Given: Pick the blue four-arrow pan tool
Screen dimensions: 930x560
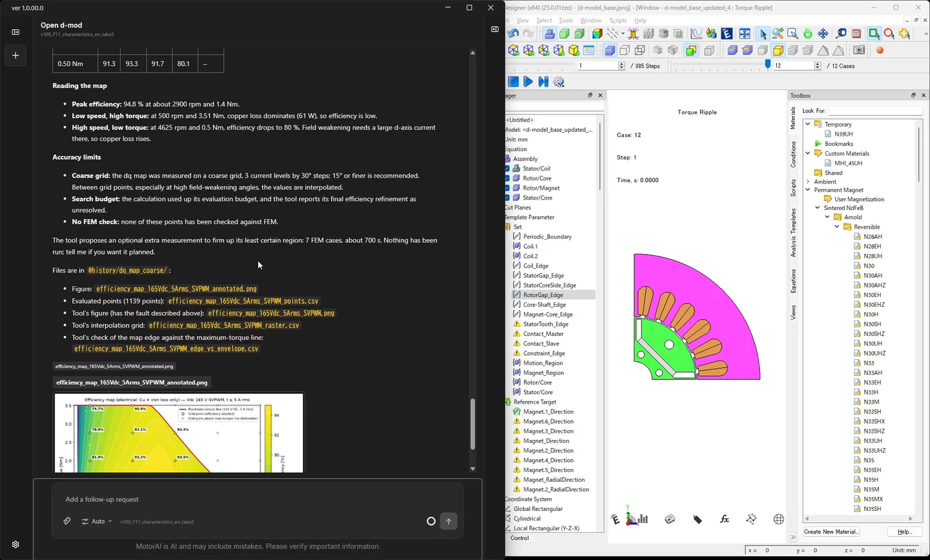Looking at the screenshot, I should [823, 34].
